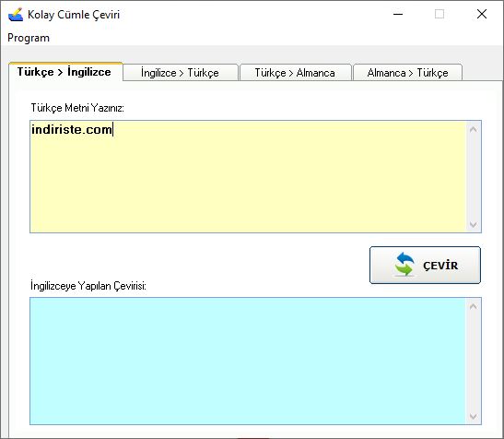This screenshot has width=504, height=439.
Task: Click inside the blue English translation box
Action: [248, 361]
